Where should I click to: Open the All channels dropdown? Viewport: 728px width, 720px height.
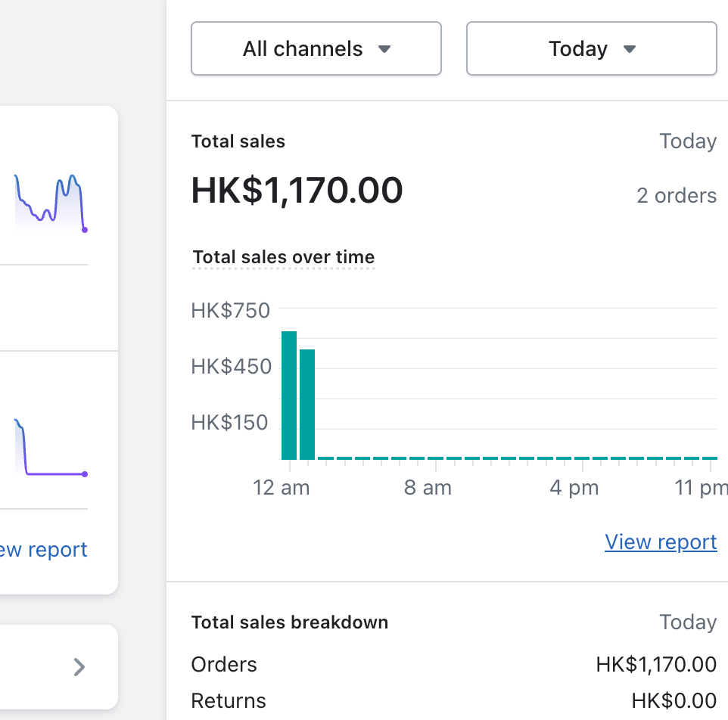tap(316, 49)
